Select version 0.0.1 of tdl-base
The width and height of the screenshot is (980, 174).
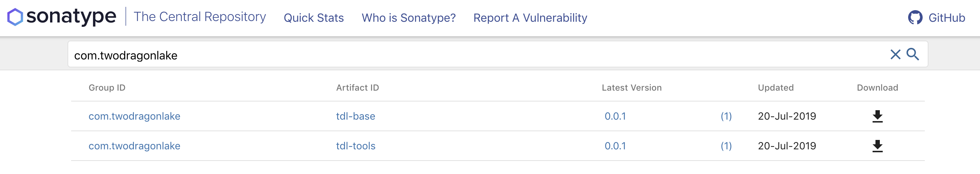click(615, 116)
